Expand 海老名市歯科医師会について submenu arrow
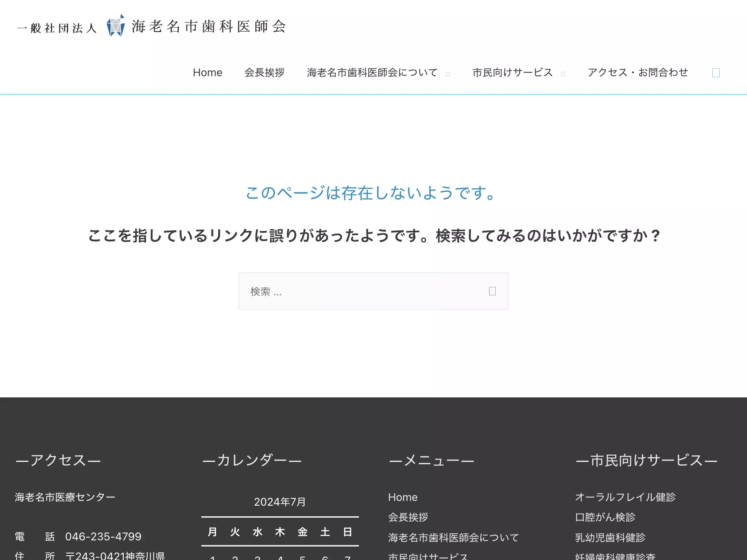 [x=448, y=74]
